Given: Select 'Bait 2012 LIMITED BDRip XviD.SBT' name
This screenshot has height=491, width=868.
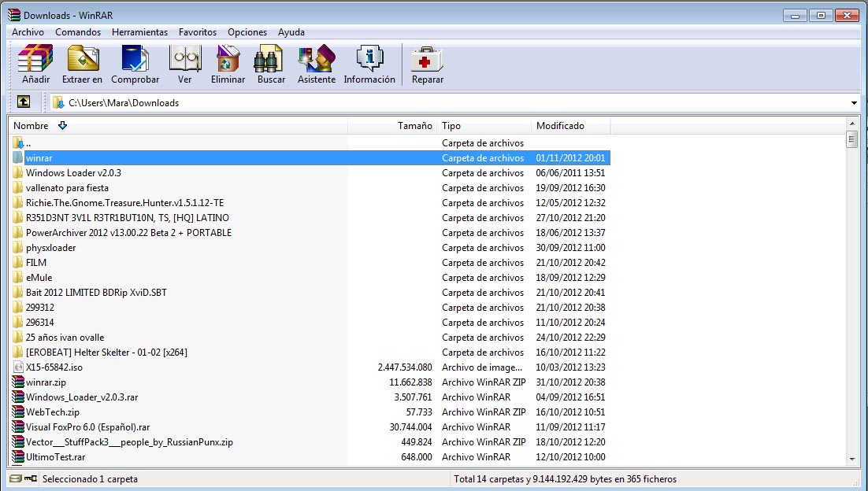Looking at the screenshot, I should pyautogui.click(x=96, y=293).
